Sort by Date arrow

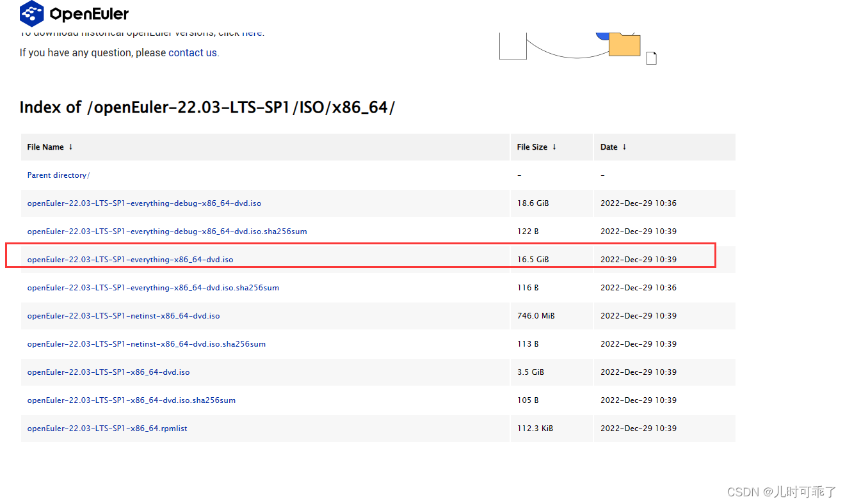click(x=624, y=146)
